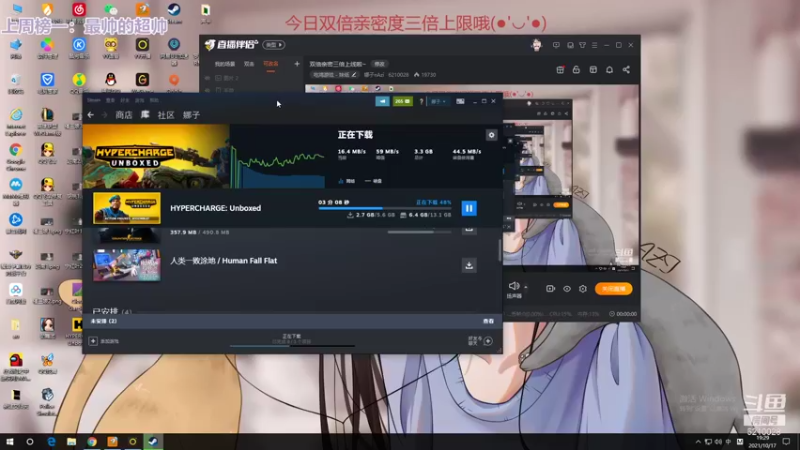Click the download status bar at Steam bottom

(x=292, y=340)
